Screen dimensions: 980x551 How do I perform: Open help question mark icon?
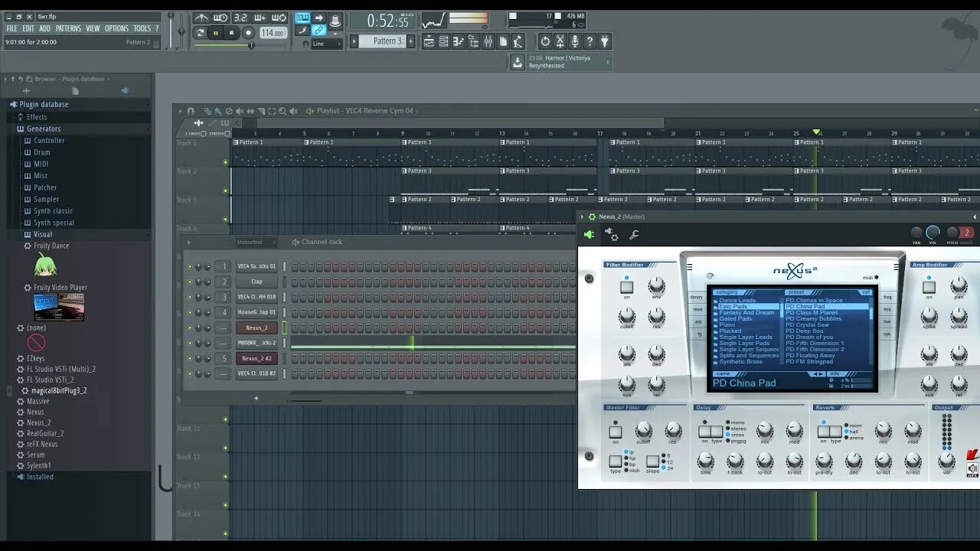point(590,41)
